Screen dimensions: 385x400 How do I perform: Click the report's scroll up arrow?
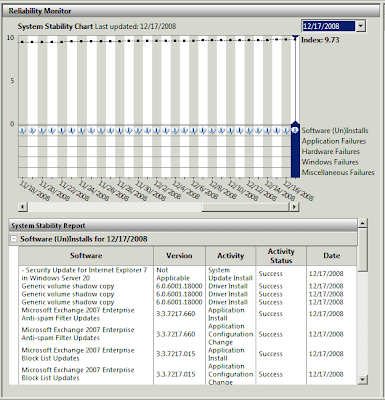[x=362, y=223]
